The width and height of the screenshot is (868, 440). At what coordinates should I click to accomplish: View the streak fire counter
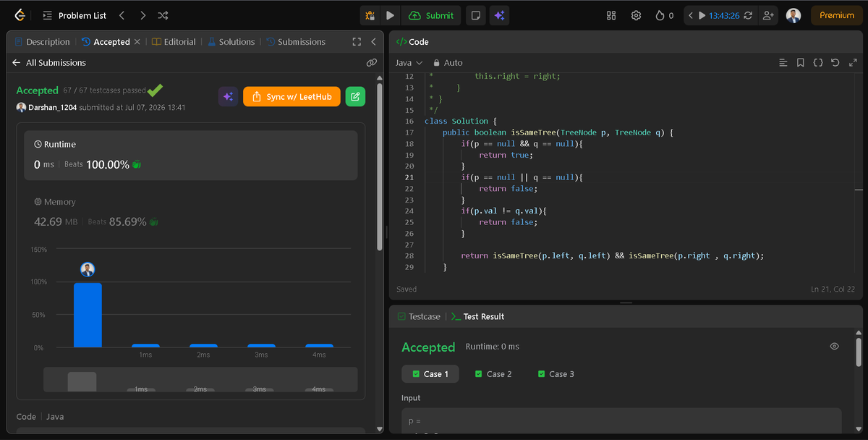click(664, 15)
